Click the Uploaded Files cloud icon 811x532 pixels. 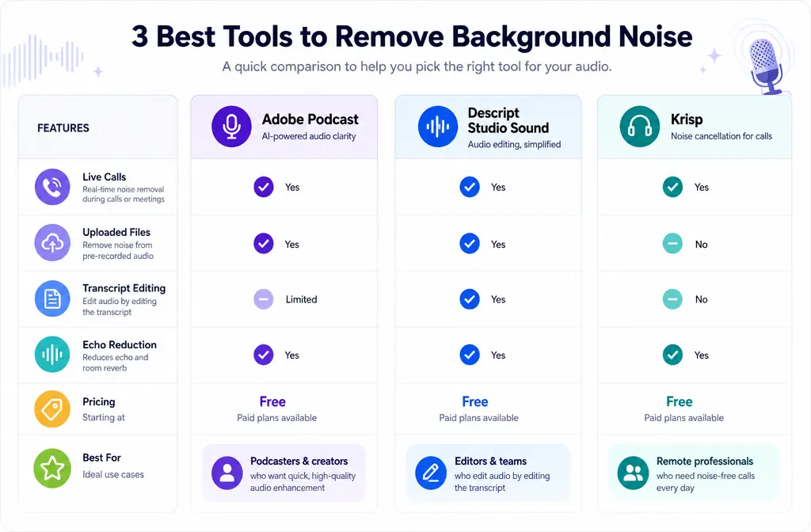(52, 242)
